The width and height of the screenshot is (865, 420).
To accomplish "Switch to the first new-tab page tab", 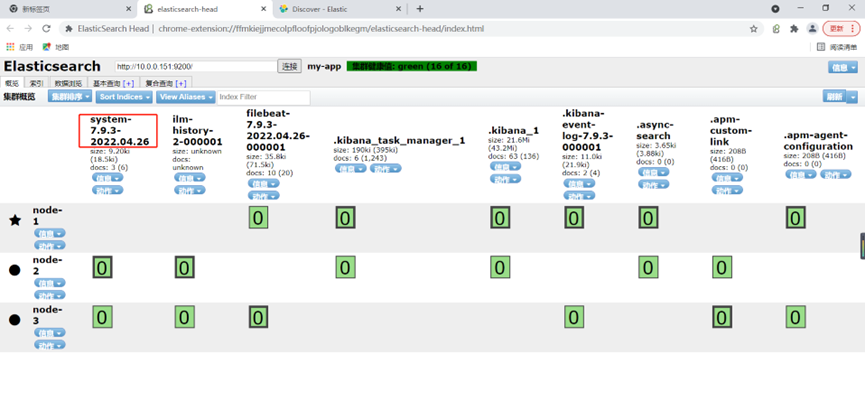I will pos(71,9).
